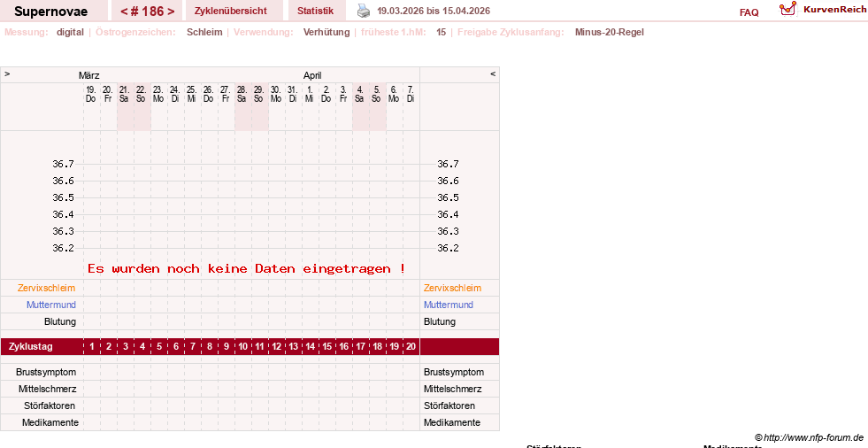The height and width of the screenshot is (448, 868).
Task: Click the date column '28. Sa'
Action: pos(242,94)
